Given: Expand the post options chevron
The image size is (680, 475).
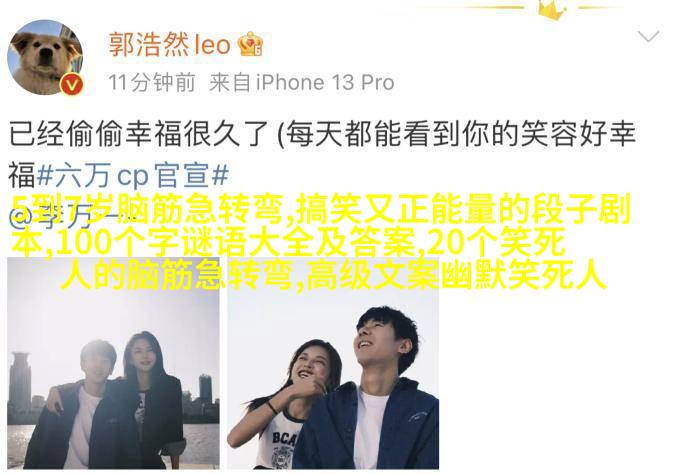Looking at the screenshot, I should click(x=648, y=36).
